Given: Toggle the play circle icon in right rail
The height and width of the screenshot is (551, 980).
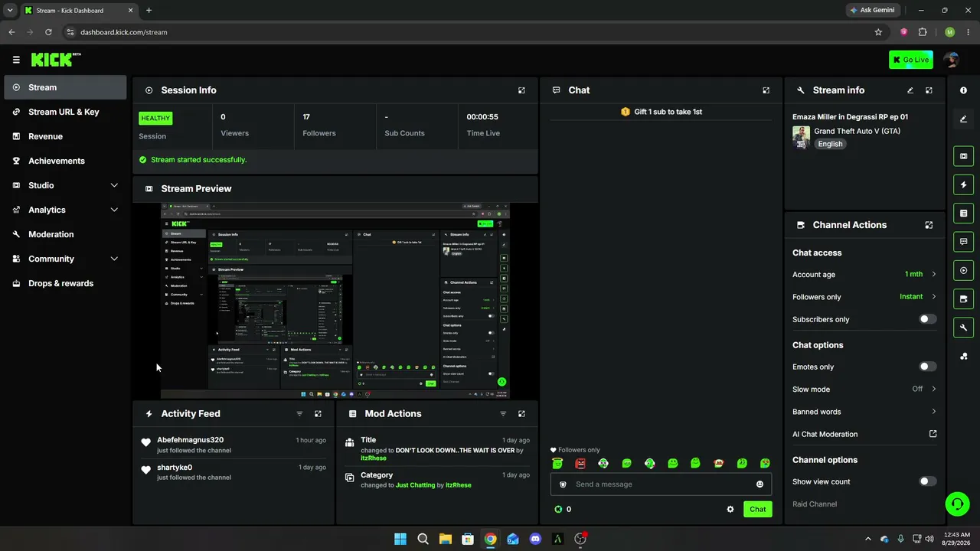Looking at the screenshot, I should point(963,270).
